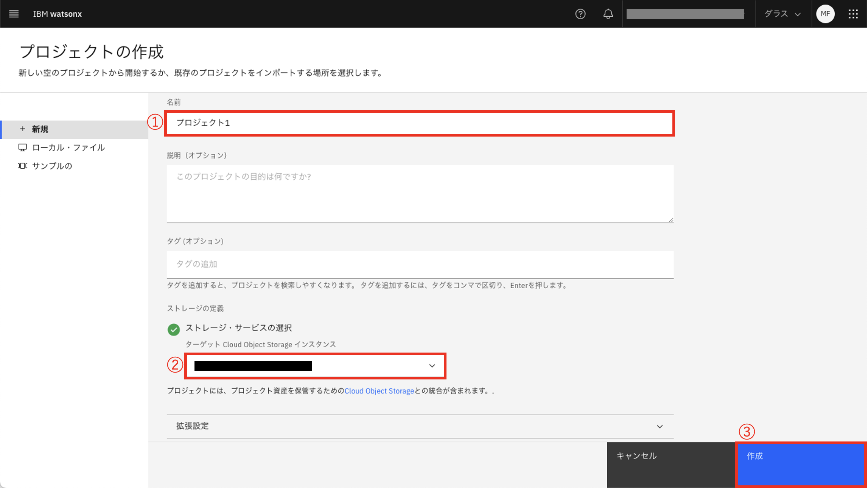868x488 pixels.
Task: Click the monitor icon for ローカル・ファイル
Action: pos(22,148)
